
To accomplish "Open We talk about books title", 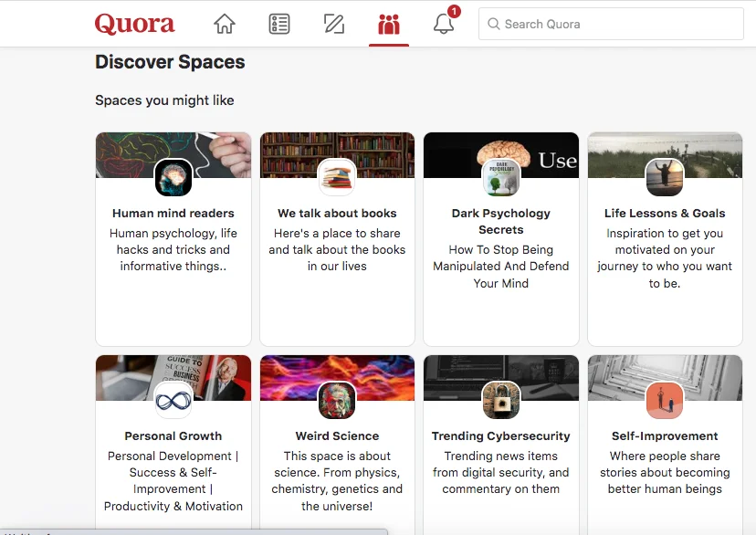I will tap(337, 213).
